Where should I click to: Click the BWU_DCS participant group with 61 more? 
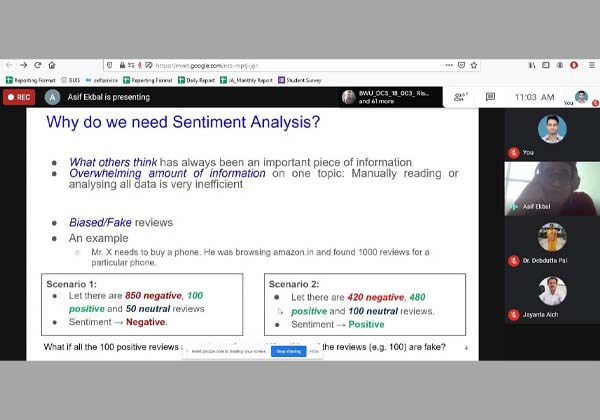tap(390, 97)
